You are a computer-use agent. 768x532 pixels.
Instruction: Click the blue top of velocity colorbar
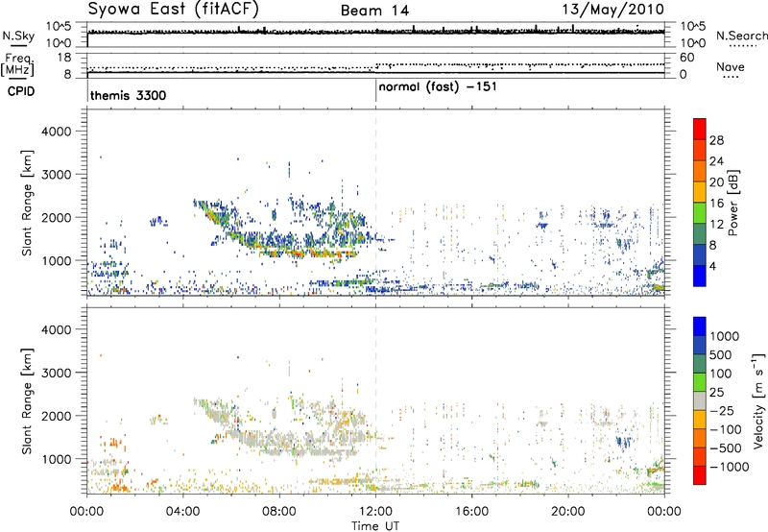click(x=700, y=326)
